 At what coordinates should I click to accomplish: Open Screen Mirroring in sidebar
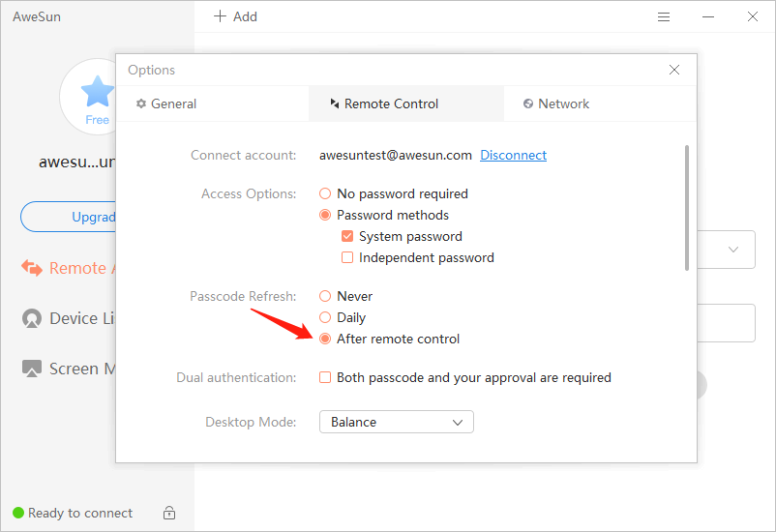point(69,369)
